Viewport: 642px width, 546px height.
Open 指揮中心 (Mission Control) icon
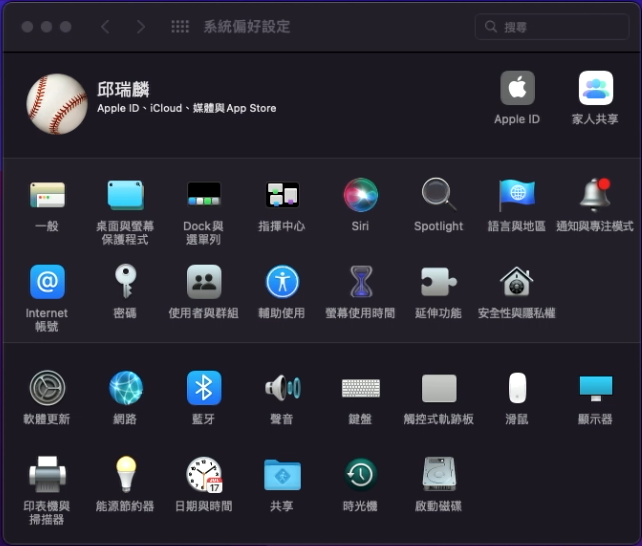[282, 195]
